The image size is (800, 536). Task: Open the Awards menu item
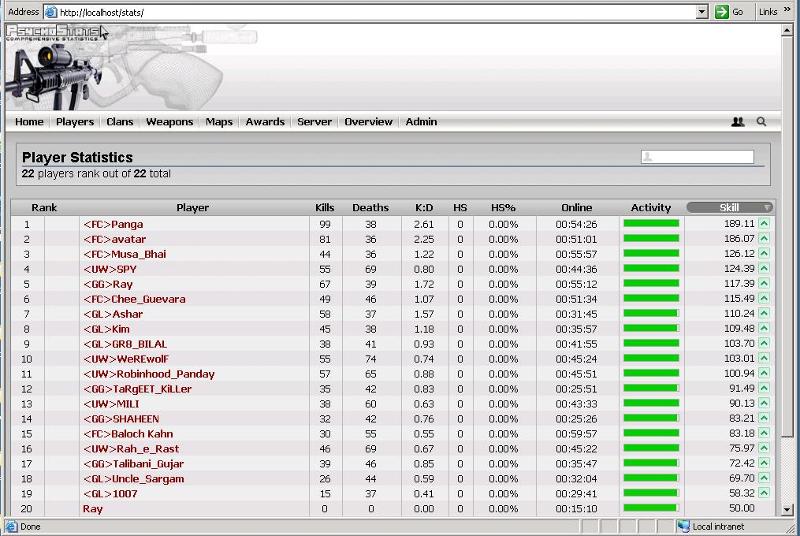coord(265,121)
